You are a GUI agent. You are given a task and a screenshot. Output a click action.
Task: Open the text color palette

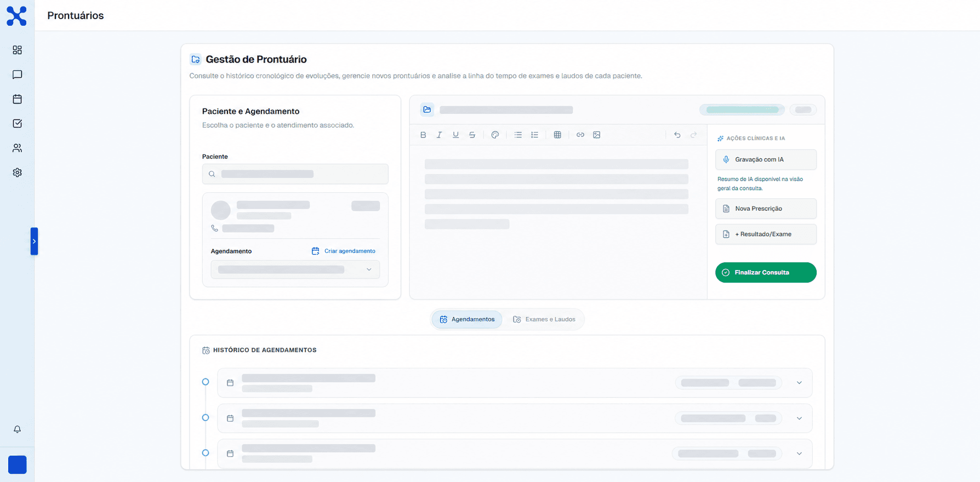point(495,135)
